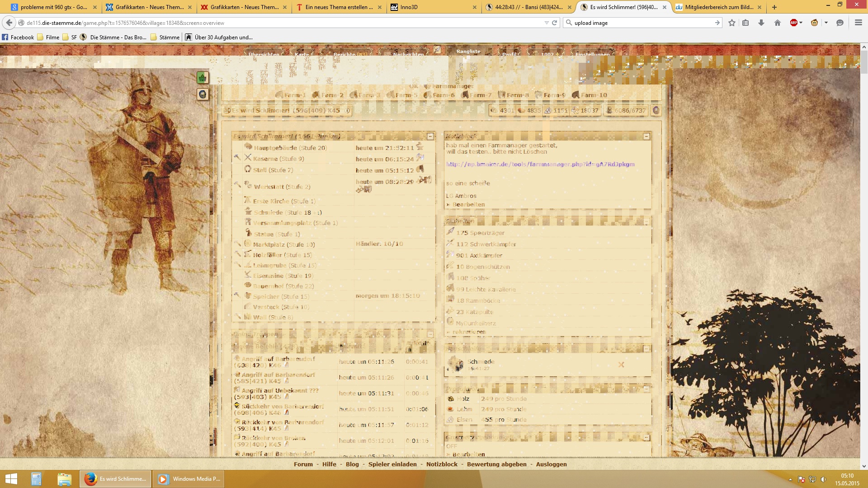Collapse the Notizblock widget
The width and height of the screenshot is (868, 488).
646,136
